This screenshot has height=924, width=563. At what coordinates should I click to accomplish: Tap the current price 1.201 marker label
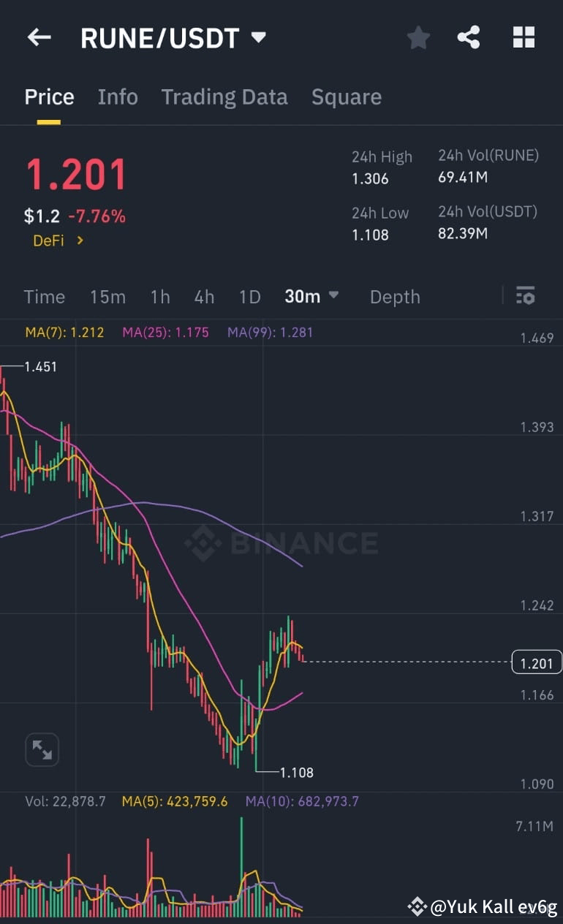point(536,662)
